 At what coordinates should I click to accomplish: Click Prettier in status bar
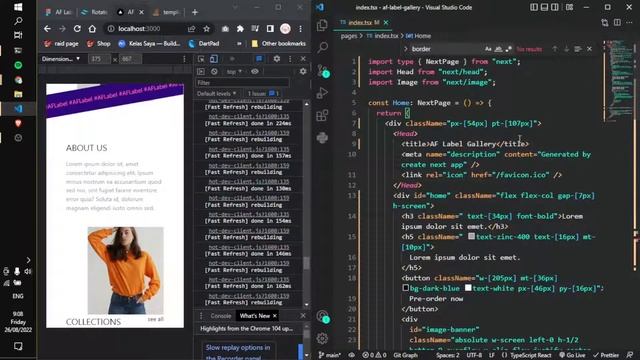(606, 355)
